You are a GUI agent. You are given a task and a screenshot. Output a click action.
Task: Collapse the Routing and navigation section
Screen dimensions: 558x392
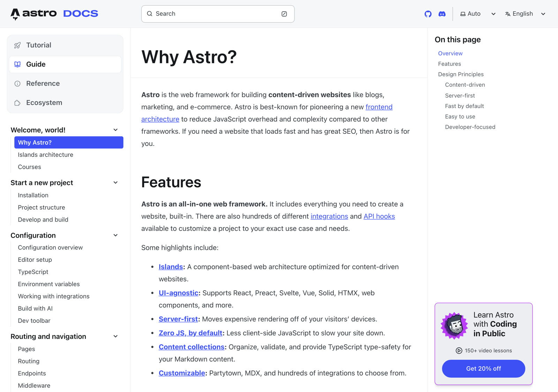pyautogui.click(x=115, y=336)
